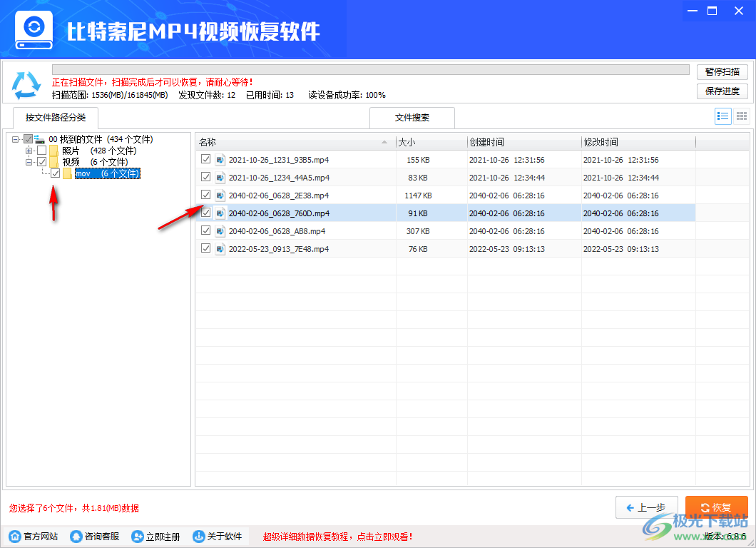Uncheck 2022-05-23_0913_7E48.mp4 checkbox

click(x=206, y=248)
